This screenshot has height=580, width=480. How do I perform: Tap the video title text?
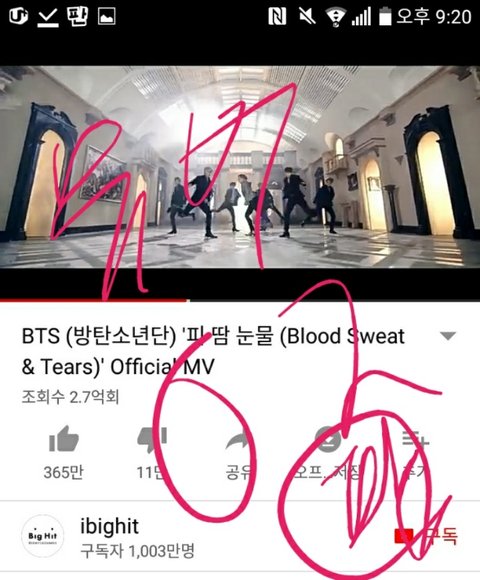pyautogui.click(x=213, y=351)
